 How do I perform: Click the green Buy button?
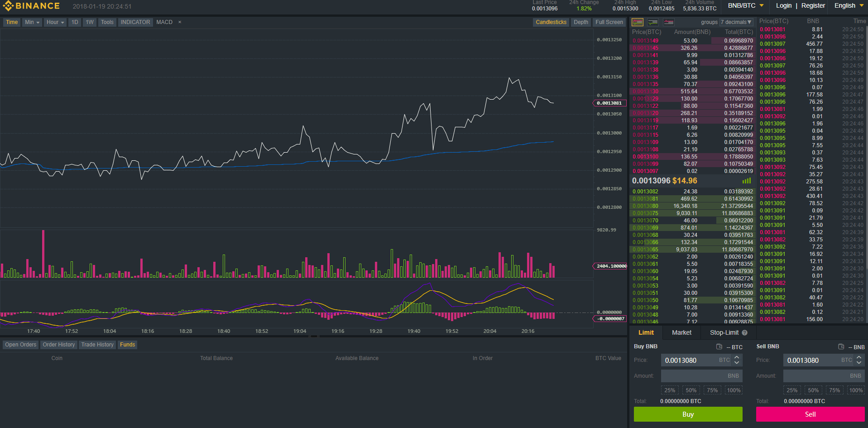(x=688, y=414)
